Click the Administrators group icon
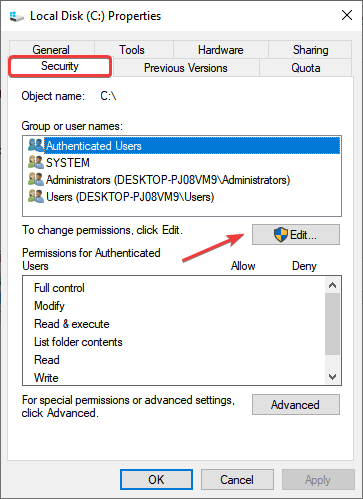 coord(36,179)
